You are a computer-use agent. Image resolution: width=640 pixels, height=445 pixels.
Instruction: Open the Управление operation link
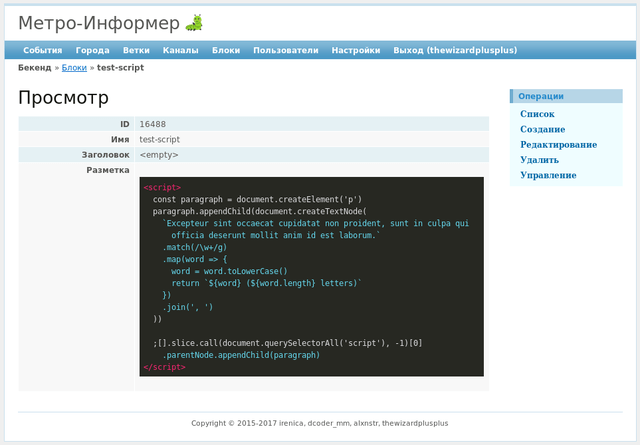548,175
